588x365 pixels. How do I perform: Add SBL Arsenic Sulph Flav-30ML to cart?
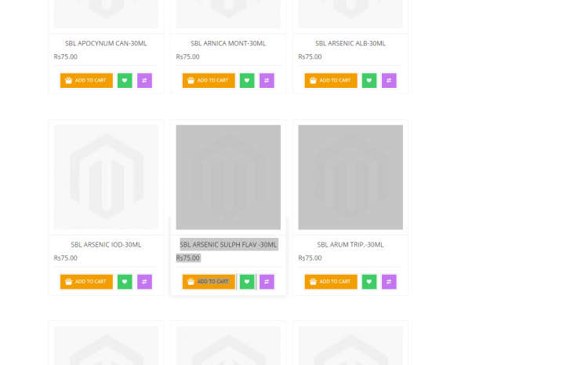click(x=209, y=281)
